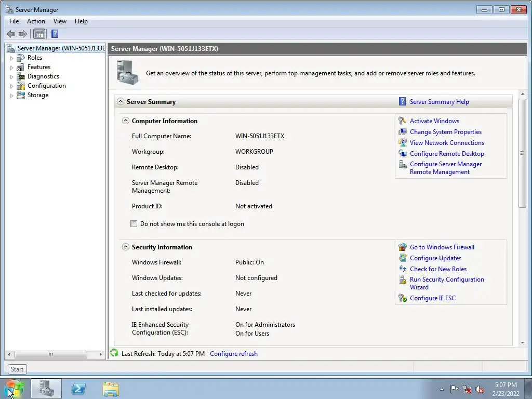Open the Help menu
This screenshot has height=399, width=532.
pos(81,21)
